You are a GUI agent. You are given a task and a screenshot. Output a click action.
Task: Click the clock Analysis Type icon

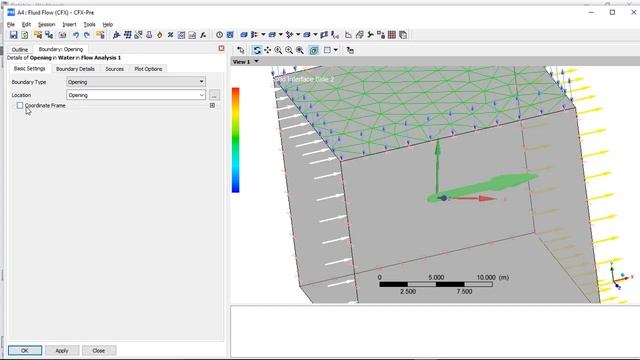pyautogui.click(x=219, y=35)
